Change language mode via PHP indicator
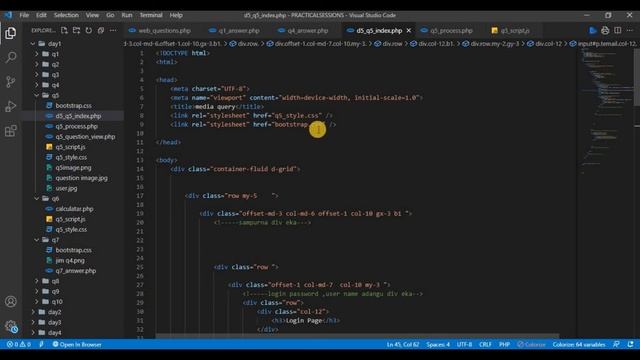Viewport: 640px width, 360px height. tap(504, 344)
